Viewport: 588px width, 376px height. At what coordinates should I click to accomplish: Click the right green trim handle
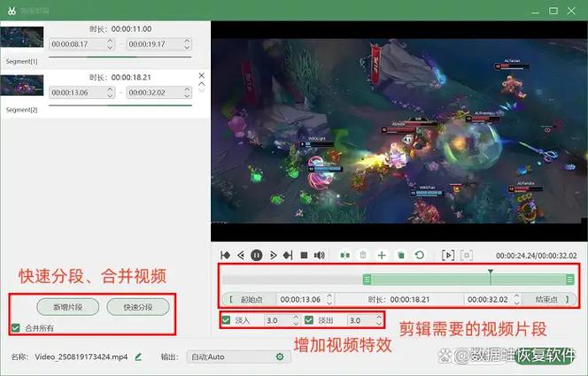click(570, 280)
